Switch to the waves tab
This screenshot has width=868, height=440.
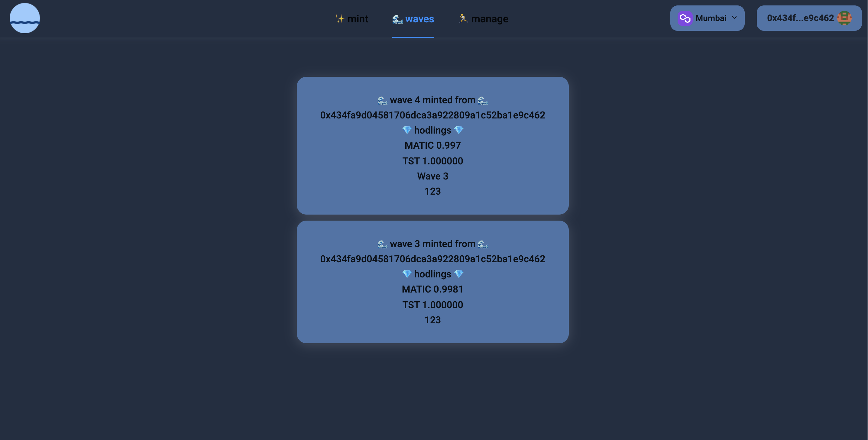point(413,19)
